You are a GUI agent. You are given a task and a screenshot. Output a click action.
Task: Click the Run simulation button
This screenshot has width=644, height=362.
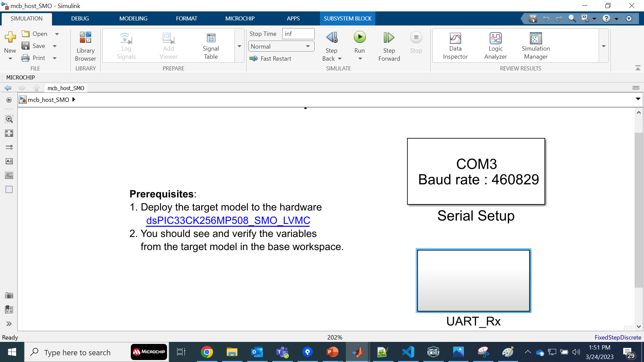pyautogui.click(x=360, y=38)
